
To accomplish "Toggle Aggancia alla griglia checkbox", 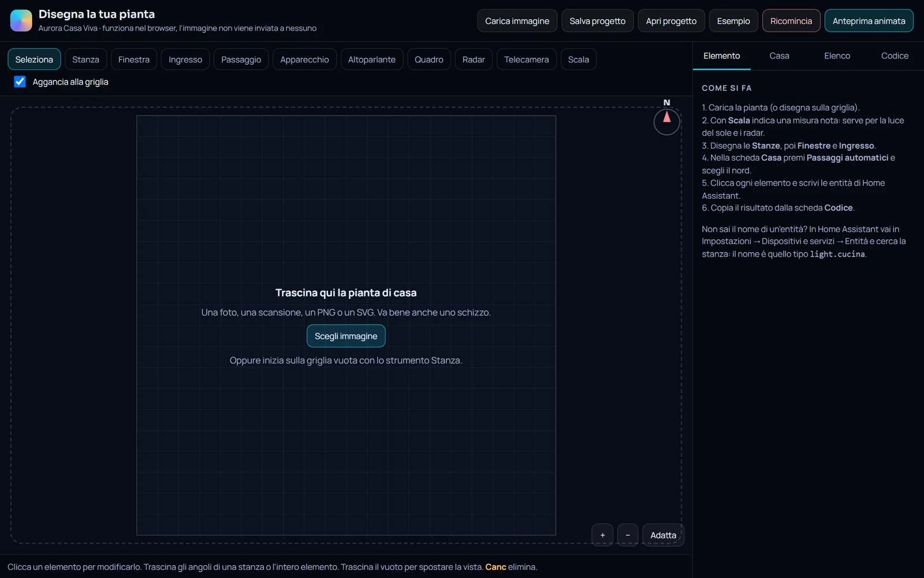I will [x=20, y=82].
